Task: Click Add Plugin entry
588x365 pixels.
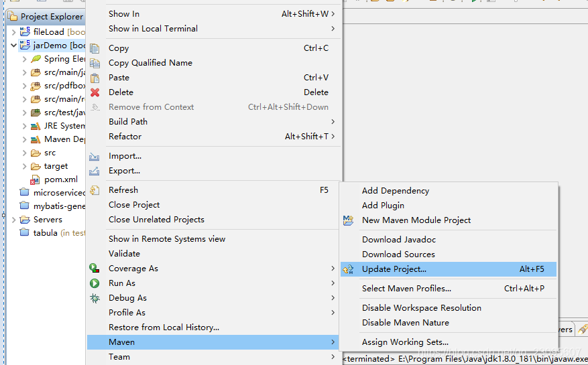Action: click(x=449, y=206)
